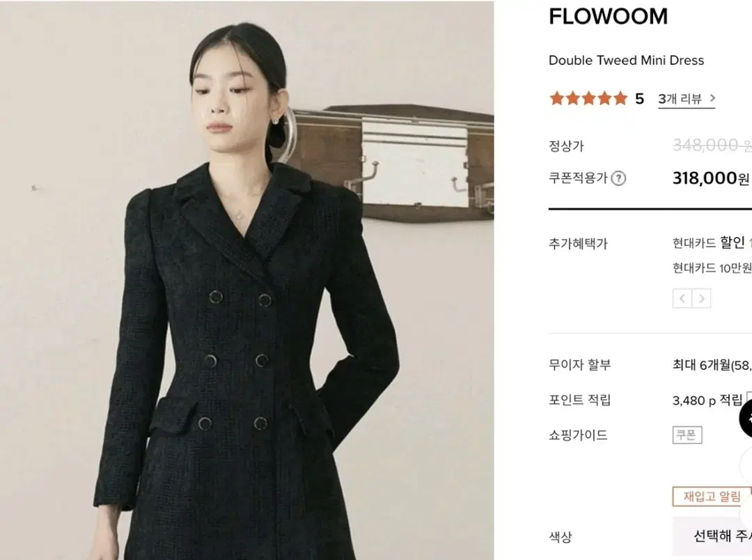Screen dimensions: 752x560
Task: Click the black floating circle button
Action: [746, 419]
